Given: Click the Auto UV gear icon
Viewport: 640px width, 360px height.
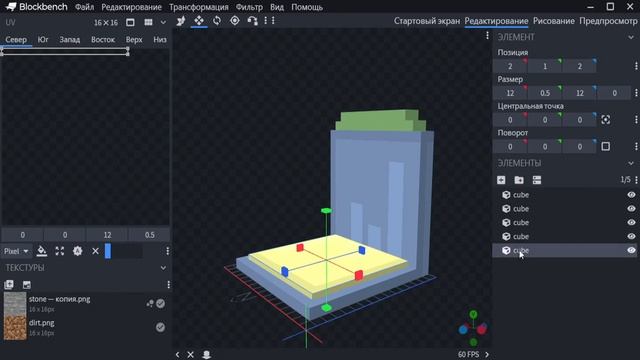Looking at the screenshot, I should point(78,251).
